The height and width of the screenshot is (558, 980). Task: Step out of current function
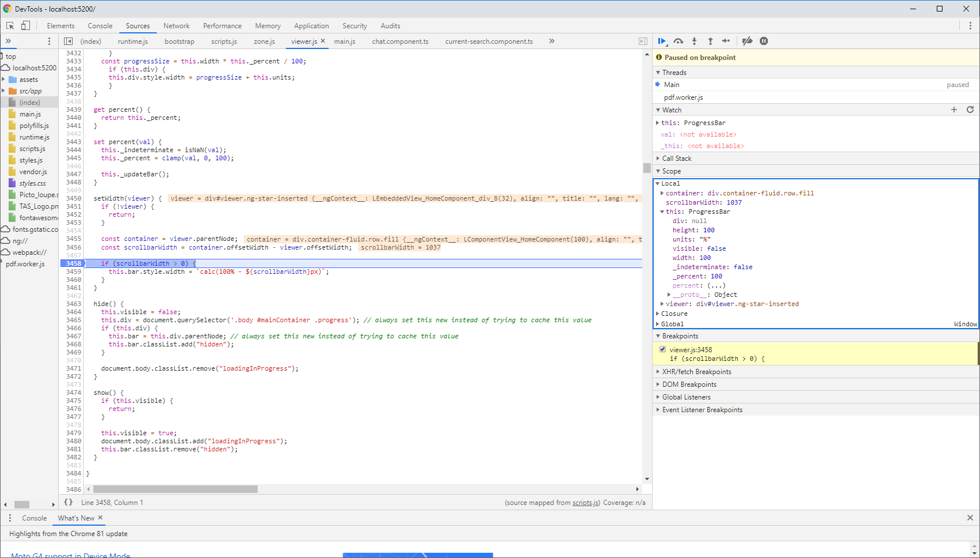click(x=710, y=41)
